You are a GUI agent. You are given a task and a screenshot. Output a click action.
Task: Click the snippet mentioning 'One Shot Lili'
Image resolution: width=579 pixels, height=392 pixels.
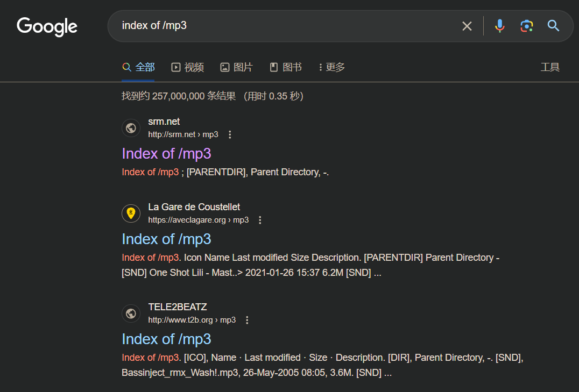(x=310, y=265)
